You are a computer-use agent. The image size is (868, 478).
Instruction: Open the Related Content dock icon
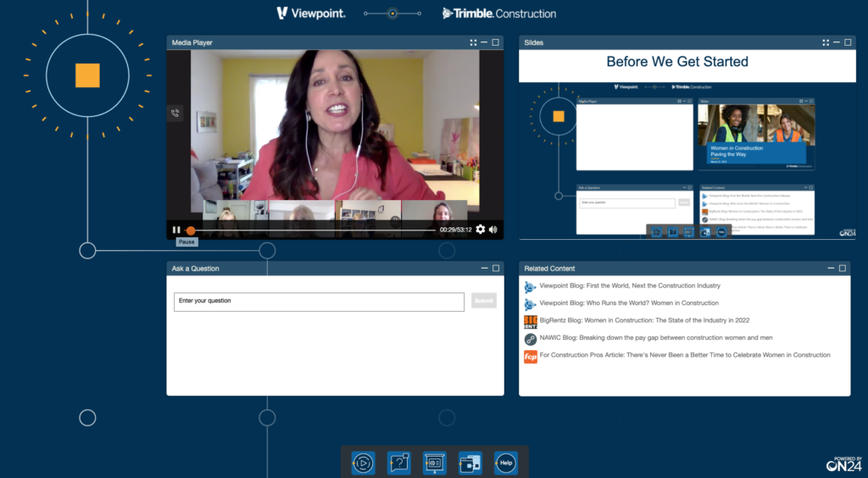click(470, 463)
